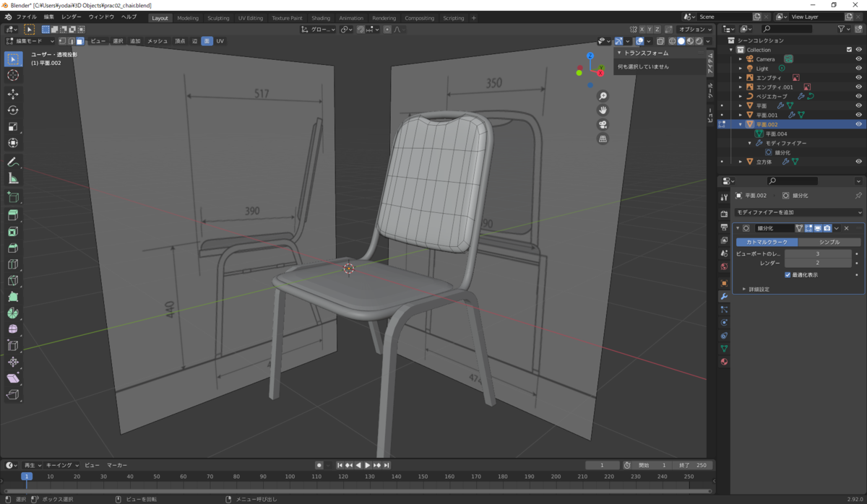Open the Physics properties tab
867x504 pixels.
(724, 323)
